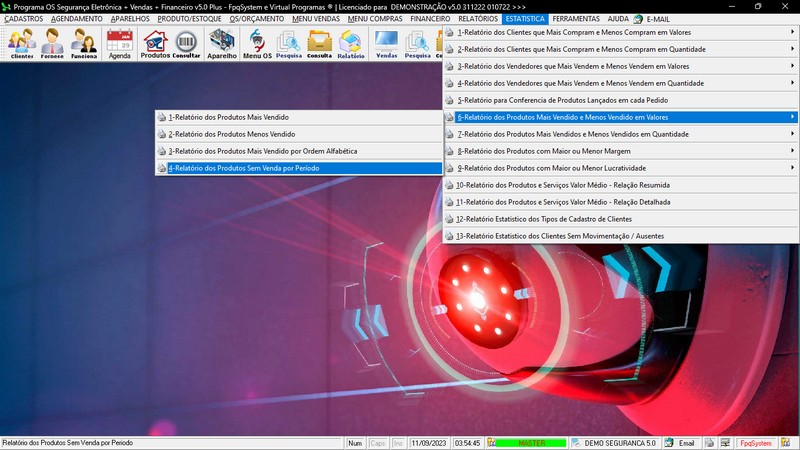Click the Relatório toolbar icon
The width and height of the screenshot is (800, 450).
[x=350, y=44]
